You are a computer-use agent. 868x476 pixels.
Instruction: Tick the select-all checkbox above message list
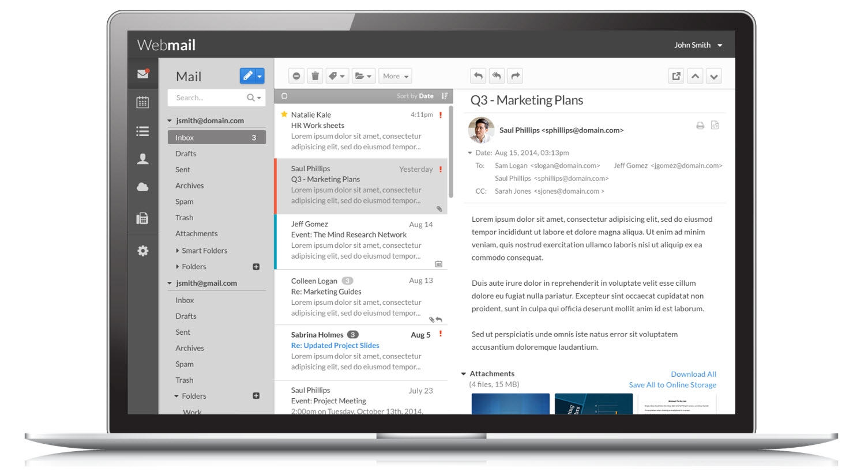tap(284, 96)
